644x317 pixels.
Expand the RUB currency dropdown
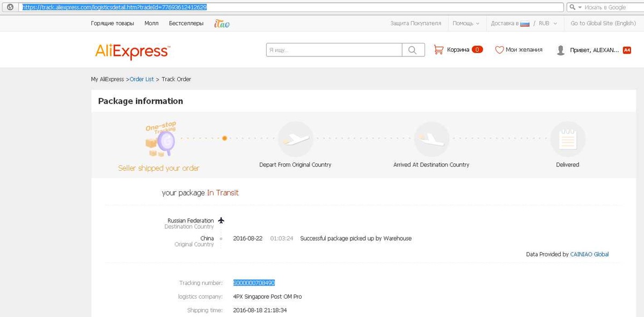[x=547, y=24]
